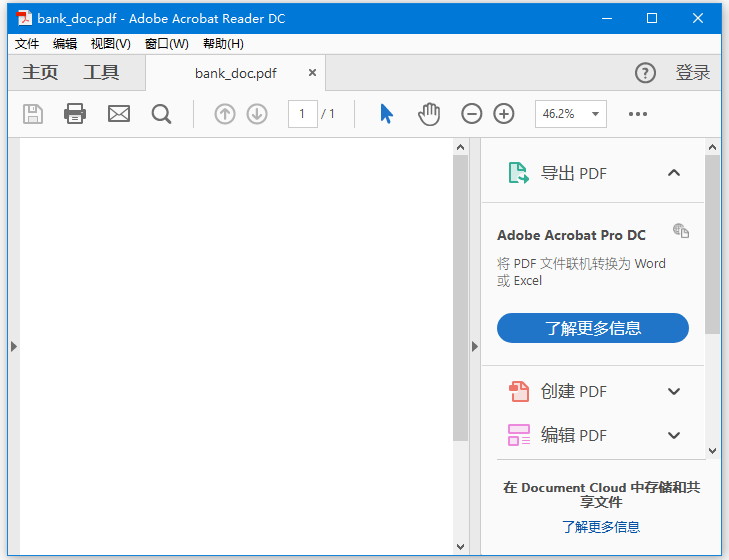Collapse the 导出 PDF section chevron
This screenshot has width=729, height=560.
click(674, 173)
